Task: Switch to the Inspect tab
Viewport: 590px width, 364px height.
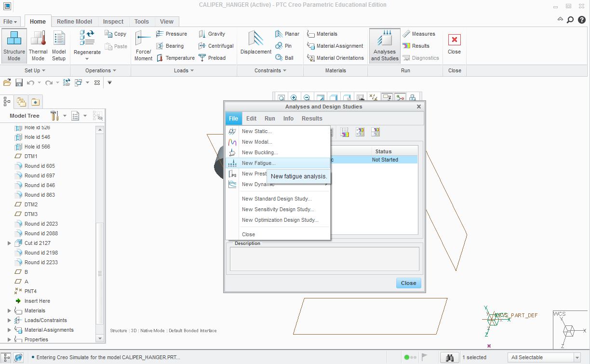Action: 113,22
